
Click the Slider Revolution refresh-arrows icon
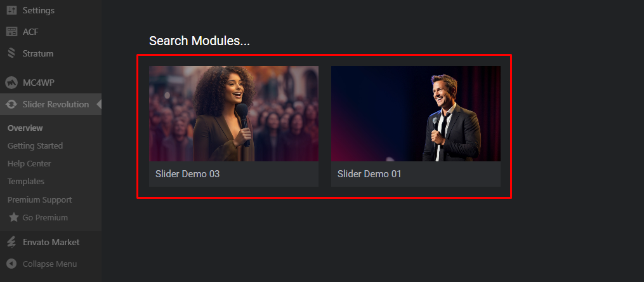coord(11,104)
